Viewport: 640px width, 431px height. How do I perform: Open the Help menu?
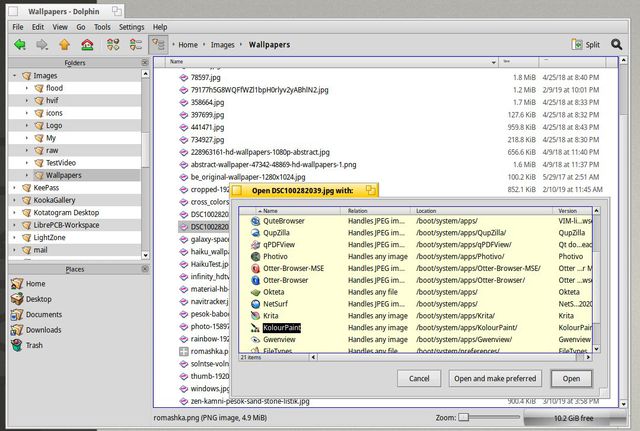[x=160, y=27]
